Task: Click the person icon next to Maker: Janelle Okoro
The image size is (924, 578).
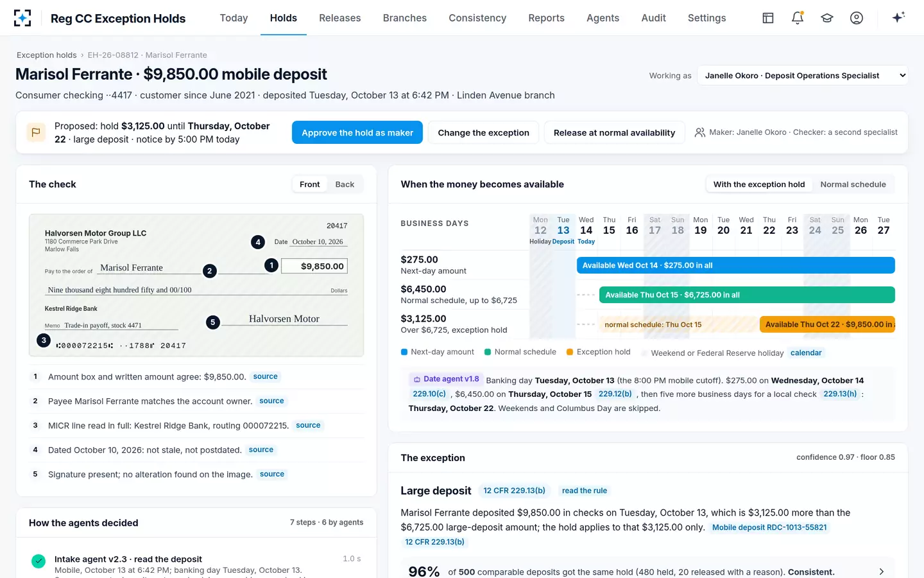Action: 699,132
